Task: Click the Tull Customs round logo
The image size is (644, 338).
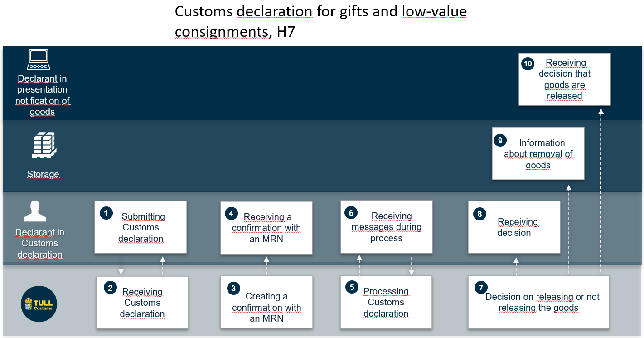Action: (x=39, y=304)
